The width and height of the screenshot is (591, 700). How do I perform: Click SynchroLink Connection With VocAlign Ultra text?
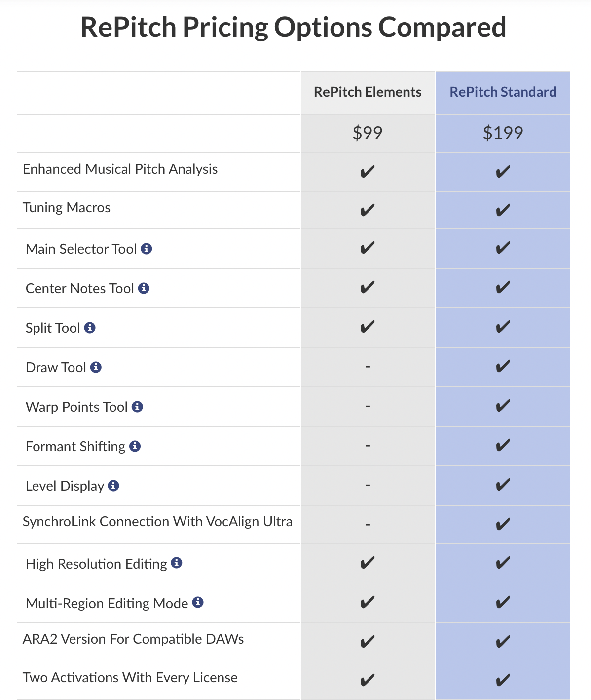157,522
